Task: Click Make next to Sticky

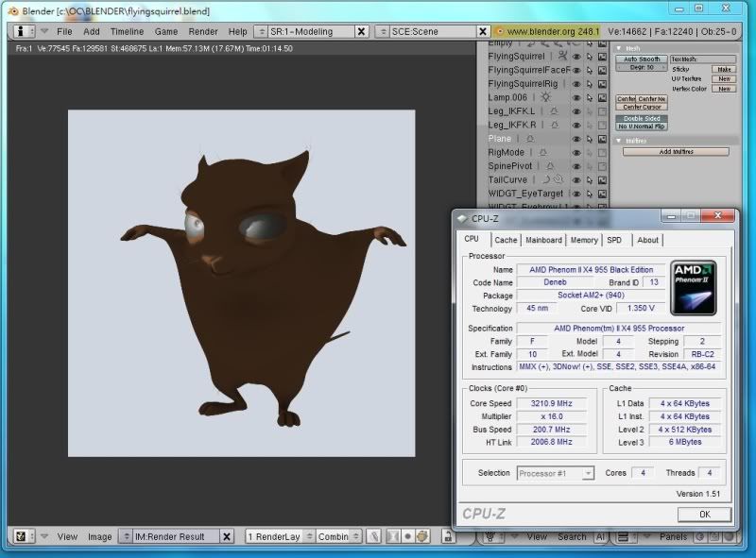Action: coord(724,69)
